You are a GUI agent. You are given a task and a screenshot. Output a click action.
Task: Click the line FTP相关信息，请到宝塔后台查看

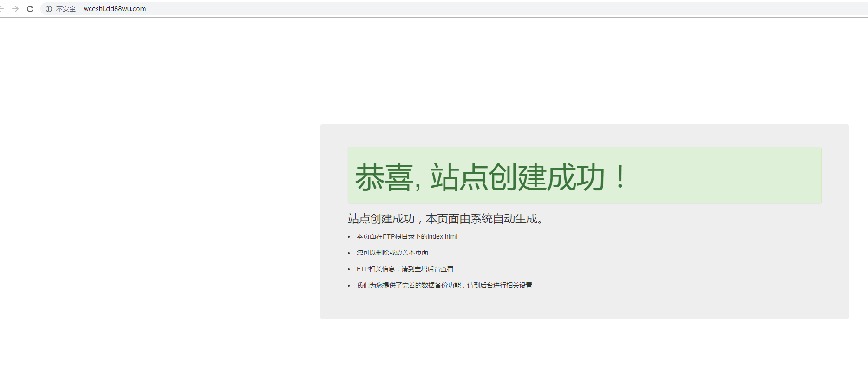point(405,269)
